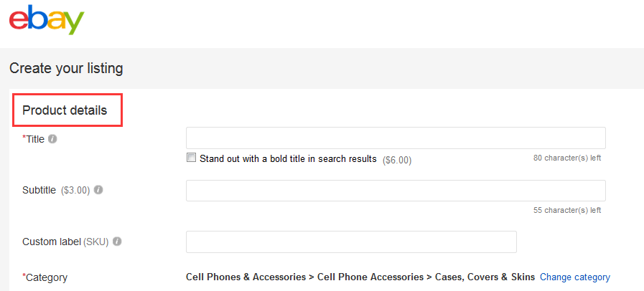This screenshot has width=644, height=291.
Task: Open the Custom label SKU info icon
Action: pos(117,242)
